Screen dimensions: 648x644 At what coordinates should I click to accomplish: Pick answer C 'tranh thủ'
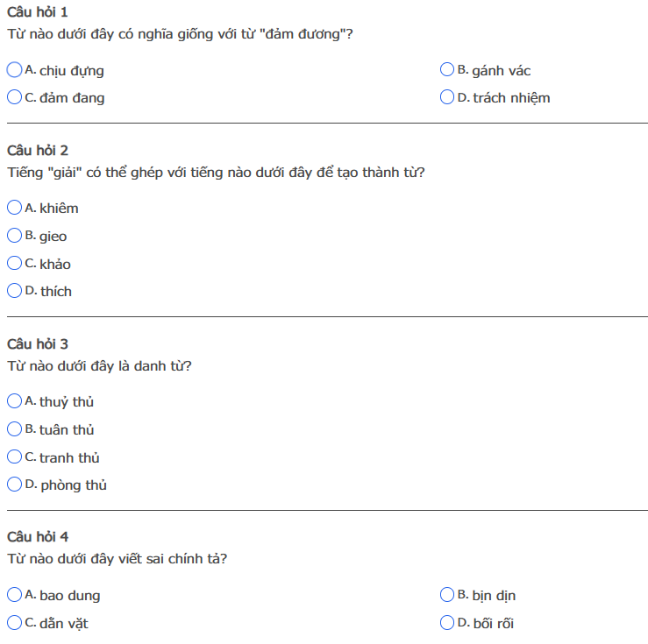click(15, 456)
